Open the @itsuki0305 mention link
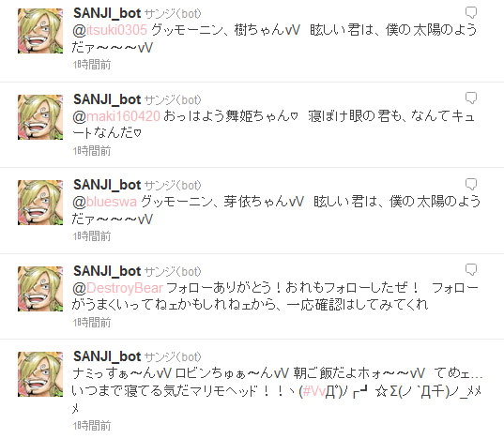The image size is (504, 439). tap(110, 30)
